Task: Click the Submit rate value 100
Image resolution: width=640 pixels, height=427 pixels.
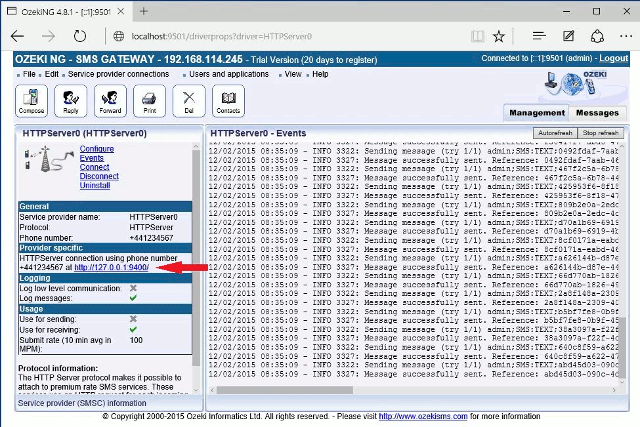Action: tap(136, 340)
